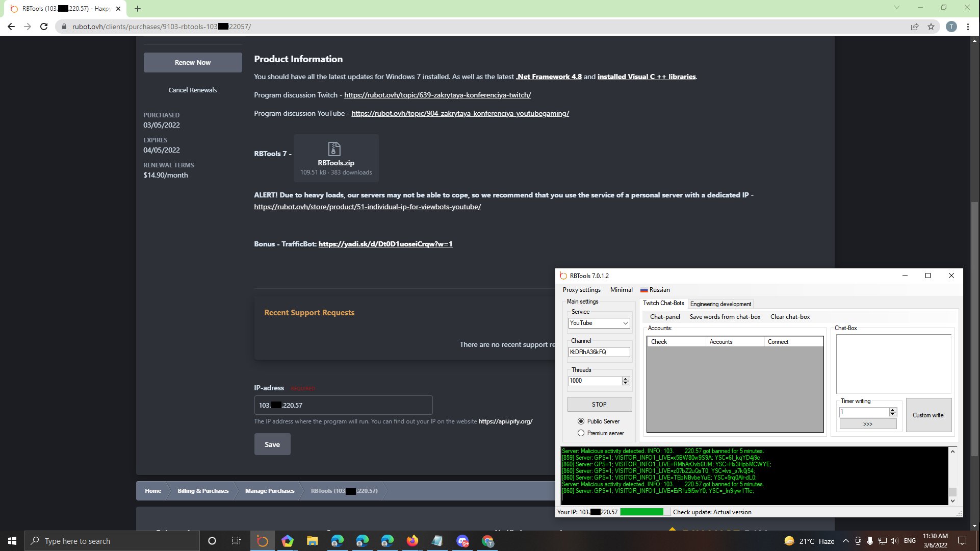This screenshot has width=980, height=551.
Task: Reload the current browser page
Action: (x=44, y=27)
